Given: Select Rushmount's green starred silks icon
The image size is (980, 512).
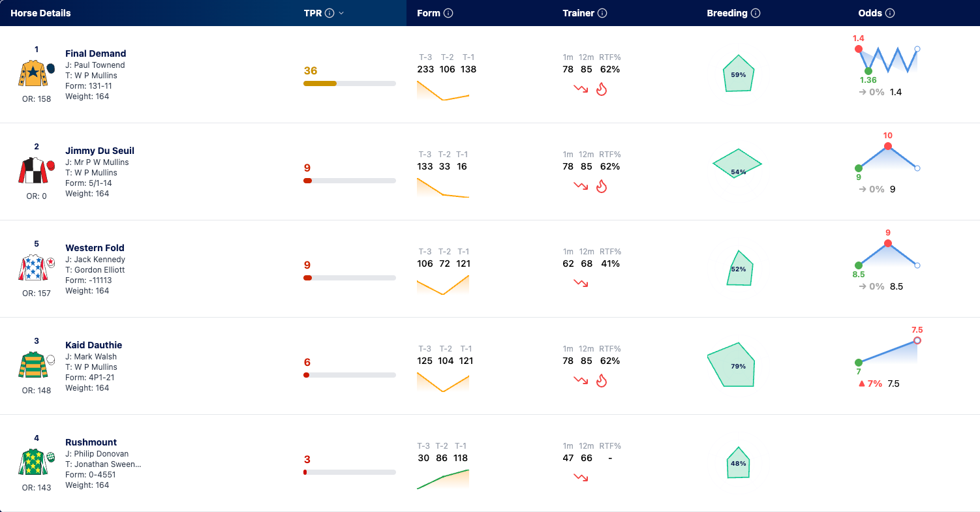Looking at the screenshot, I should (33, 462).
